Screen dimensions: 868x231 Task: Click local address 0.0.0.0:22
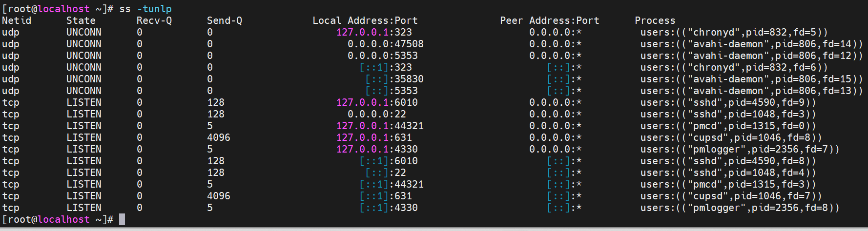click(377, 114)
